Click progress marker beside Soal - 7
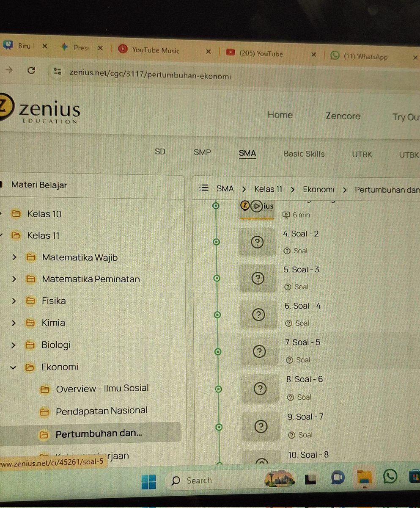Viewport: 420px width, 508px height. (219, 427)
